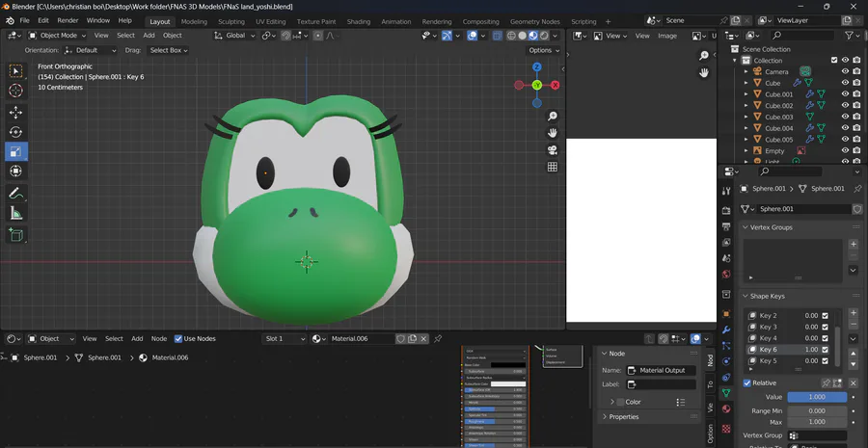868x448 pixels.
Task: Open the viewport Options dropdown
Action: coord(544,50)
